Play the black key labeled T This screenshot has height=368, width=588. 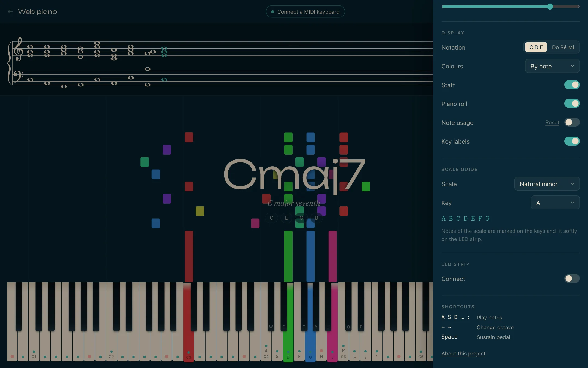[x=304, y=307]
